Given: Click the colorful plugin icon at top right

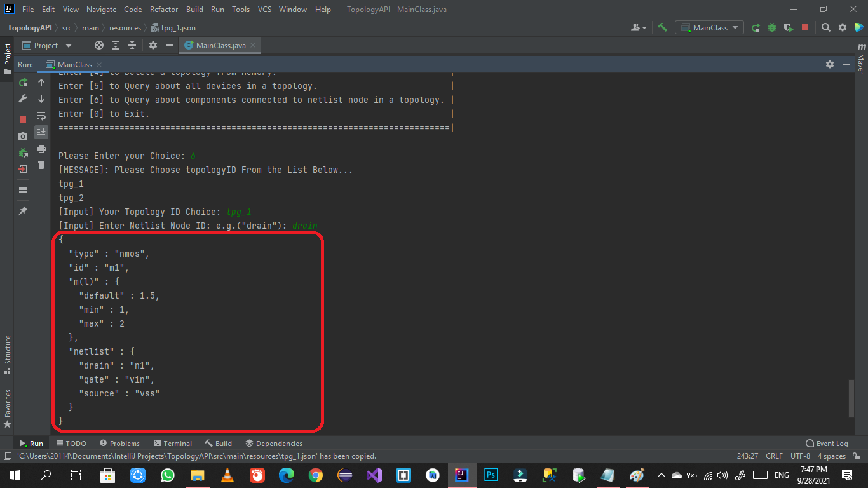Looking at the screenshot, I should click(x=858, y=27).
